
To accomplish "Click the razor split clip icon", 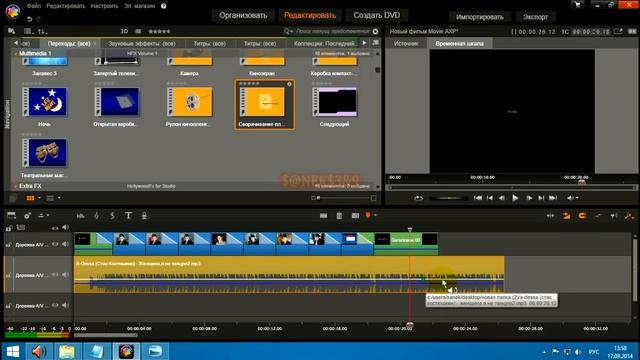I will [x=323, y=216].
